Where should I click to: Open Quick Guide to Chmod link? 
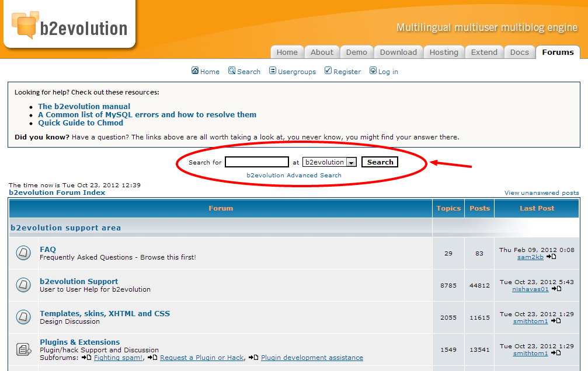click(x=81, y=123)
